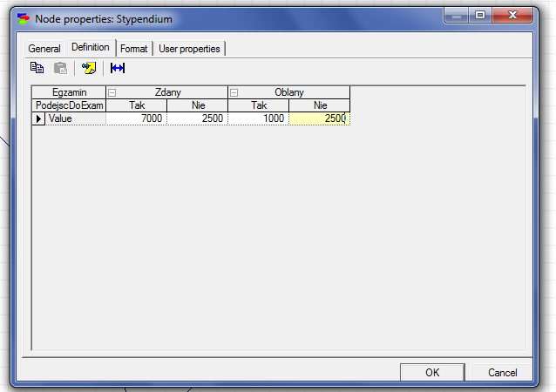
Task: Select the Zdany Nie cell showing 2500
Action: pyautogui.click(x=198, y=118)
